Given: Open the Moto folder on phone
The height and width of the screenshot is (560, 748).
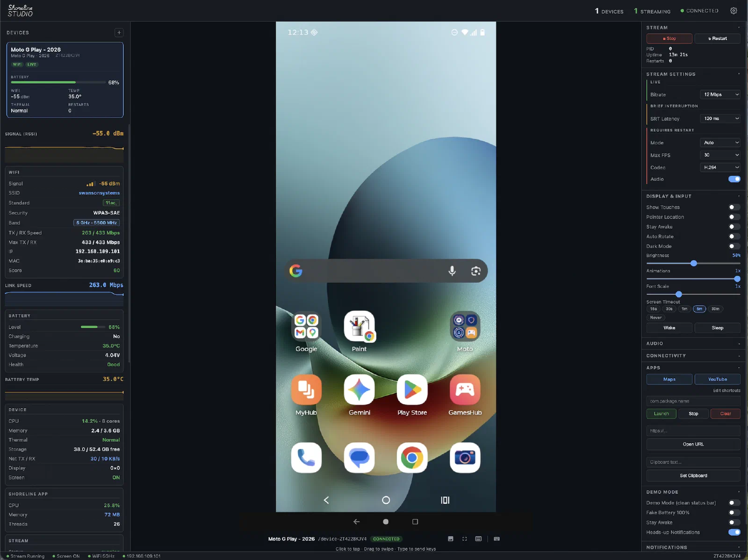Looking at the screenshot, I should pos(465,326).
